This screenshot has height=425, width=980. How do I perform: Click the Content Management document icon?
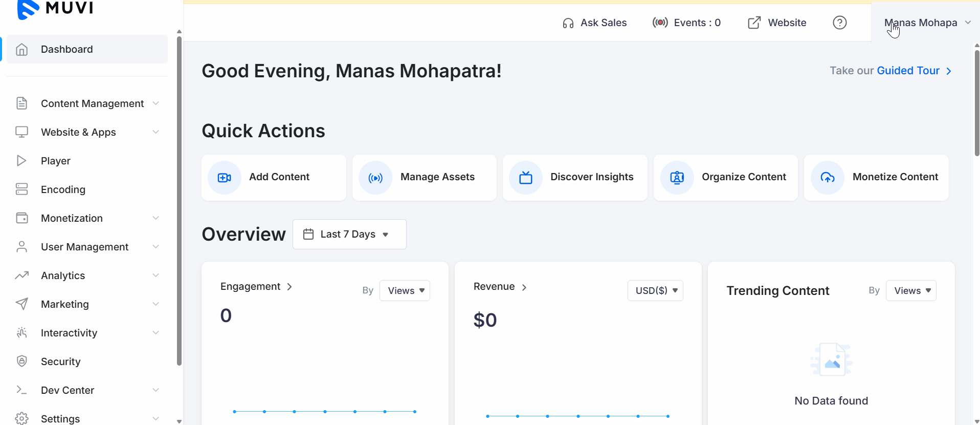pos(21,103)
